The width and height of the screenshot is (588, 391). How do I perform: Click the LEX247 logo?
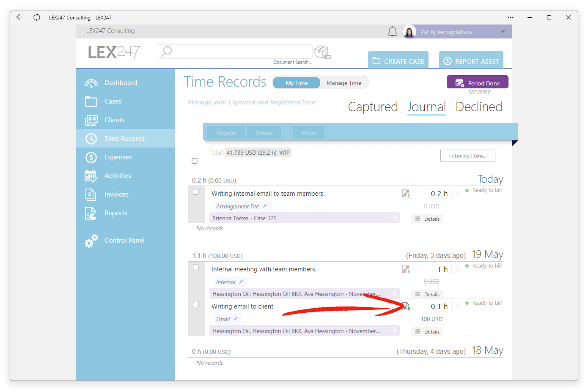click(x=114, y=52)
